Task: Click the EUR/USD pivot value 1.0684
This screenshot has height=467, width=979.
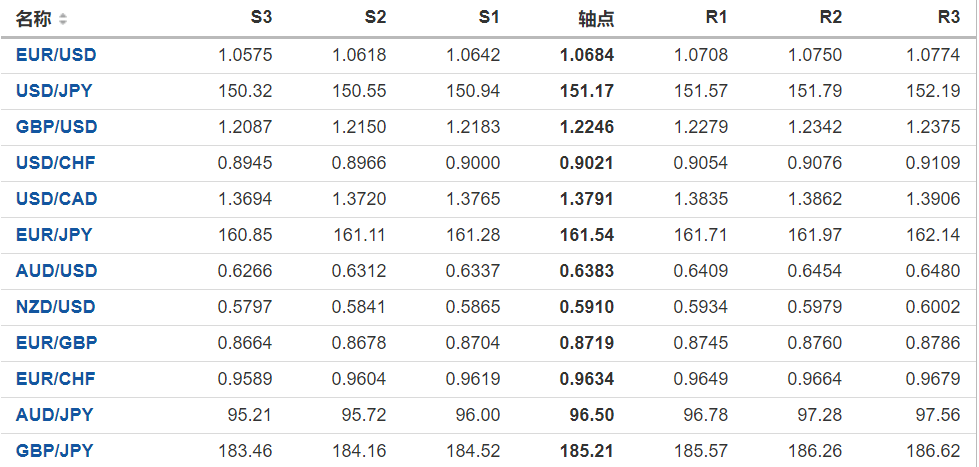Action: 587,55
